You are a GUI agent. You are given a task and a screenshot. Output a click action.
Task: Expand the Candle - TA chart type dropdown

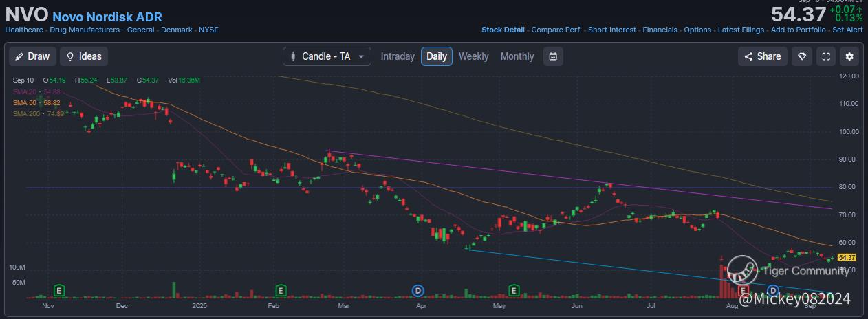327,56
